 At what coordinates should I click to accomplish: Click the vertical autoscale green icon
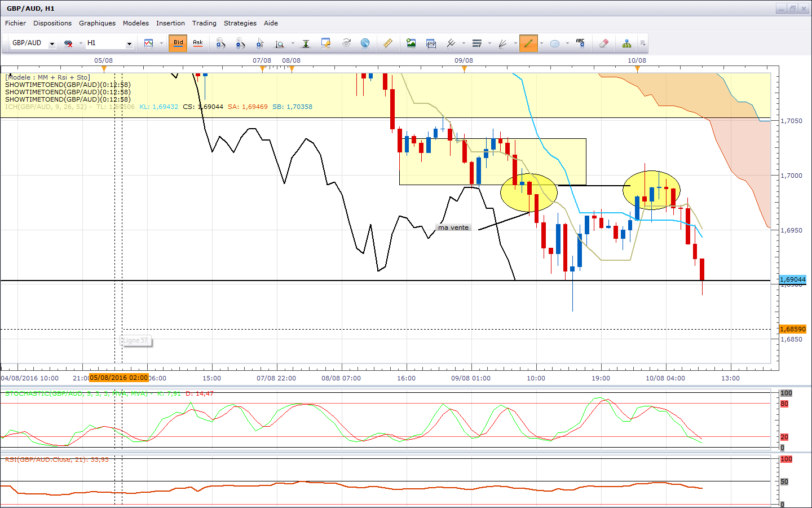(x=306, y=43)
